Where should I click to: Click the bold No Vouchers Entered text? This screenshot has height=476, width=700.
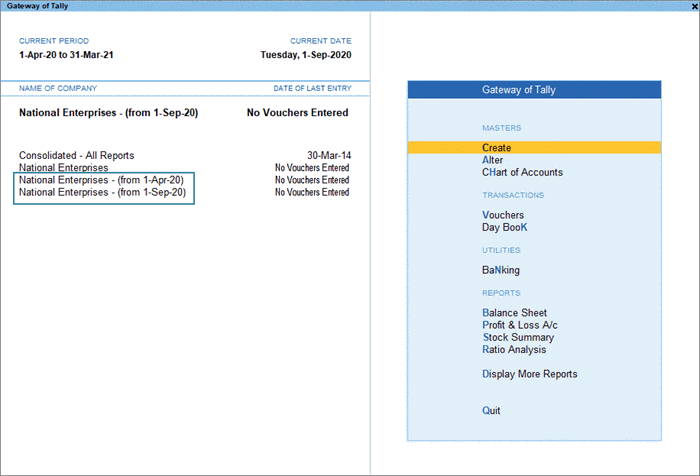coord(297,113)
